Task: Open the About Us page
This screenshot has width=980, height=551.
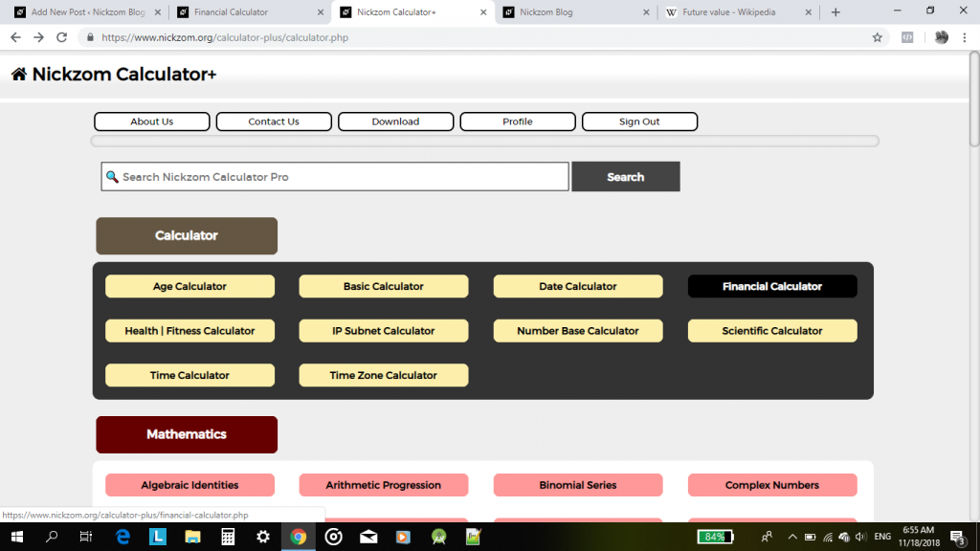Action: [x=152, y=121]
